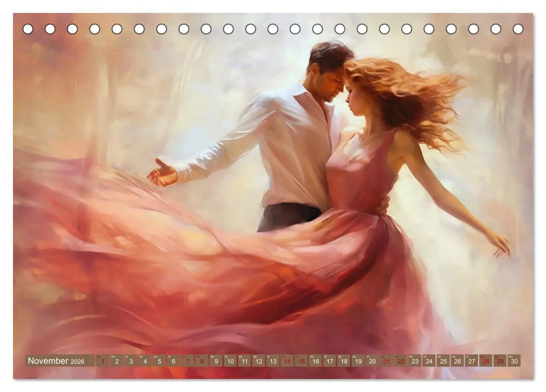Select day 14 in the calendar strip
Screen dimensions: 546x392
point(287,360)
